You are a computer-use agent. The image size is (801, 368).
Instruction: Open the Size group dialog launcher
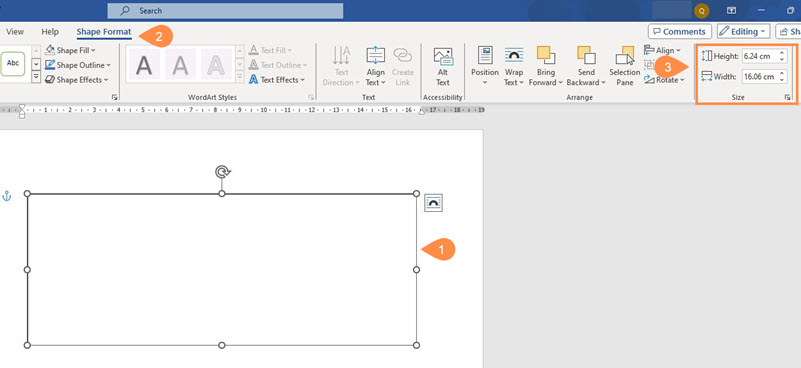coord(787,97)
